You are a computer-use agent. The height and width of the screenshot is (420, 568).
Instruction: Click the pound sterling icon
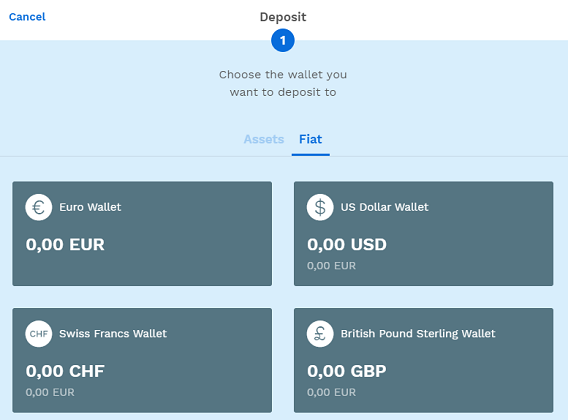(320, 334)
